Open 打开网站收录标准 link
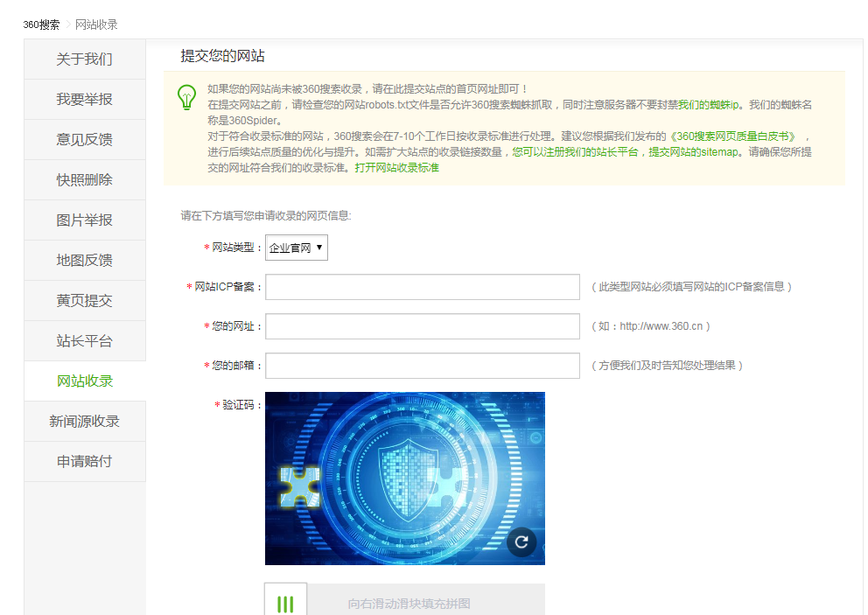Image resolution: width=868 pixels, height=615 pixels. coord(397,168)
